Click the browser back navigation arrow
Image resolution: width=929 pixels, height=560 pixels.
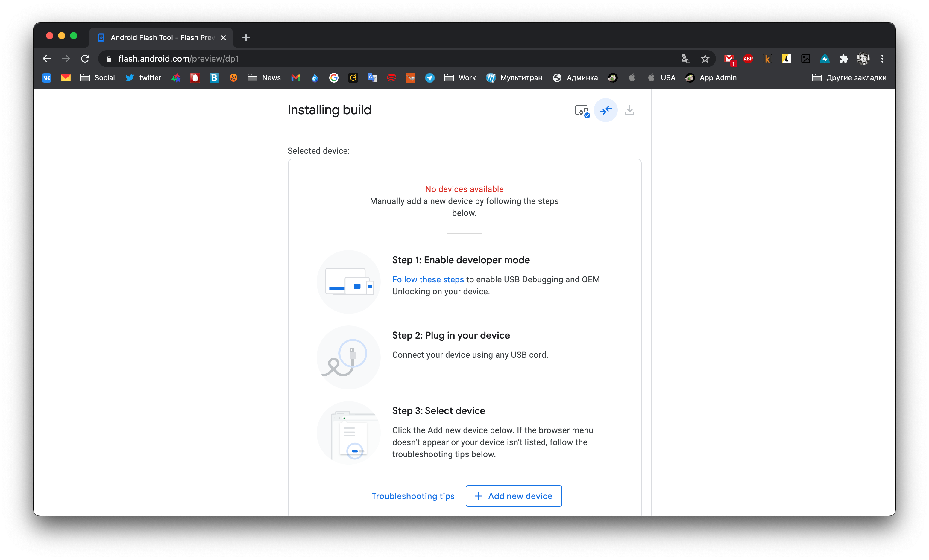tap(47, 59)
